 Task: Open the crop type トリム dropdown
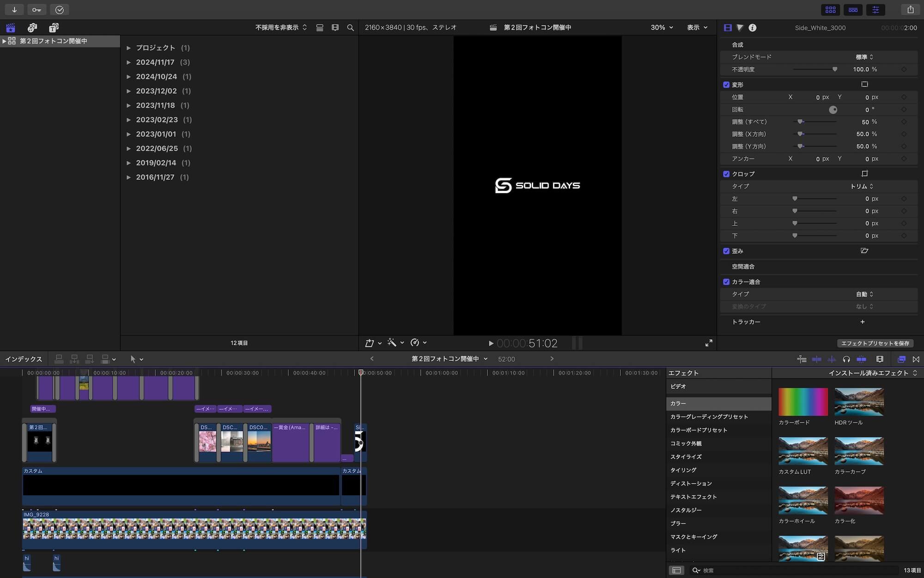(x=862, y=186)
